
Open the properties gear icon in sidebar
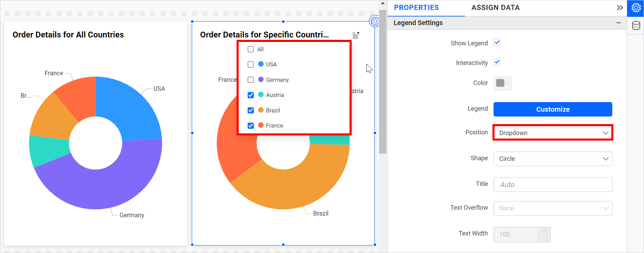[636, 8]
